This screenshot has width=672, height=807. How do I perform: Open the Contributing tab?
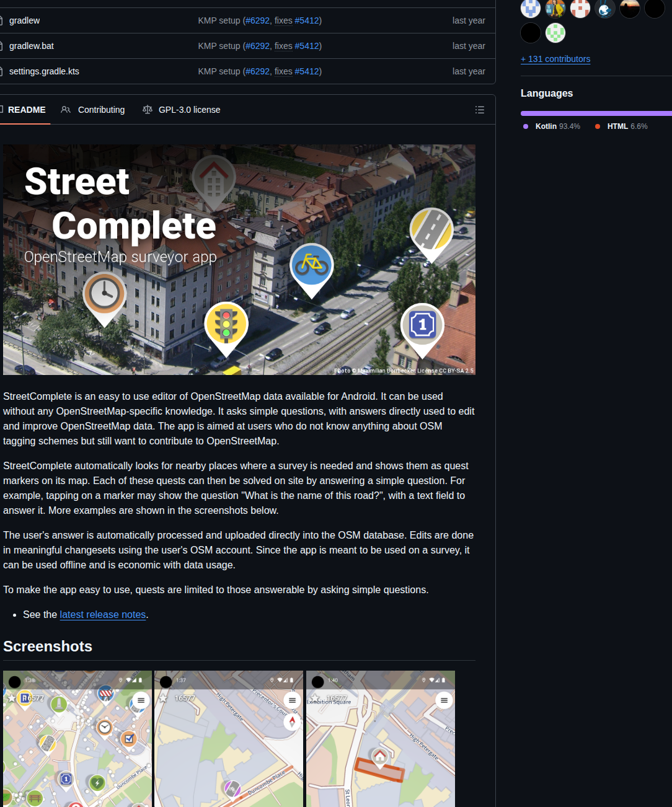93,110
